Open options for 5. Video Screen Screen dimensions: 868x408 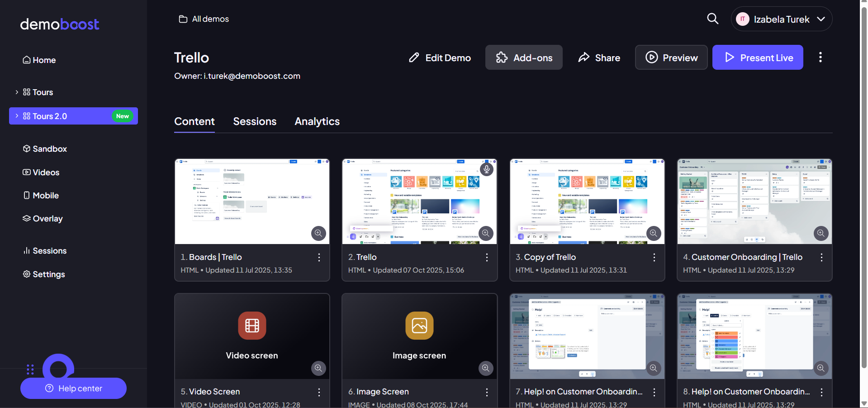(319, 392)
